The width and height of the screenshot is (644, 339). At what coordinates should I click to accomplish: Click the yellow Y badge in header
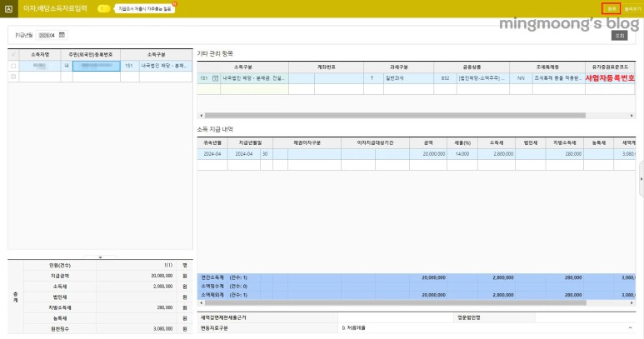tap(103, 8)
